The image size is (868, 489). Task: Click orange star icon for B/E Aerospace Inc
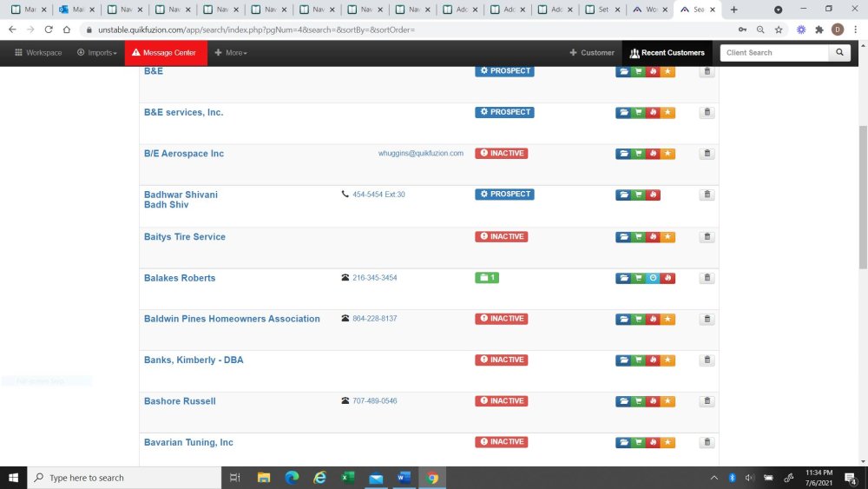point(667,154)
